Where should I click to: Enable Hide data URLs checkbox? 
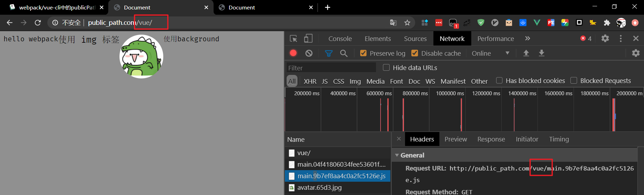pyautogui.click(x=386, y=68)
